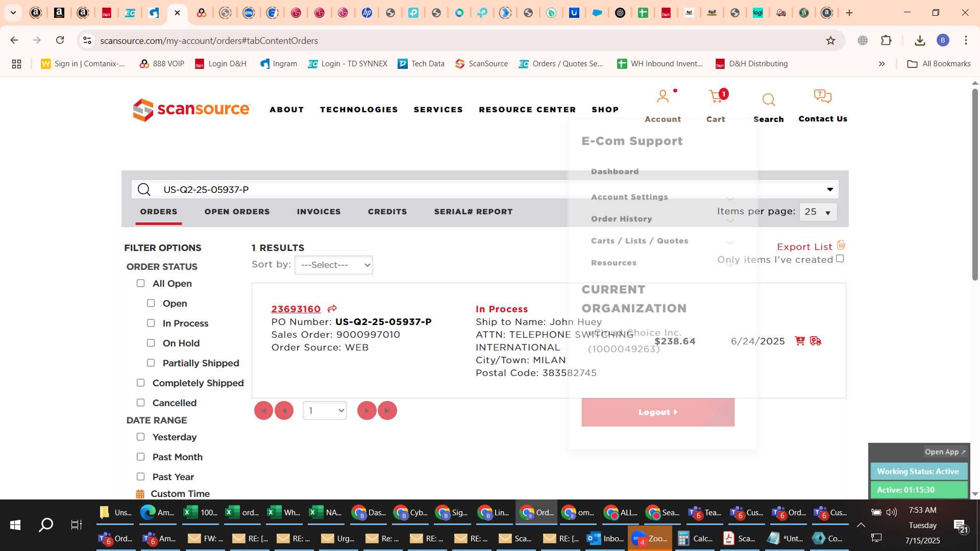The height and width of the screenshot is (551, 980).
Task: Open Dashboard in account menu
Action: (x=615, y=171)
